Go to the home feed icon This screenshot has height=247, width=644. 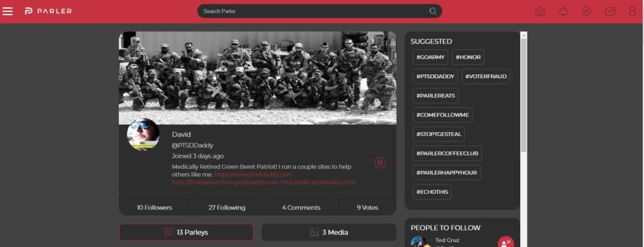[540, 11]
